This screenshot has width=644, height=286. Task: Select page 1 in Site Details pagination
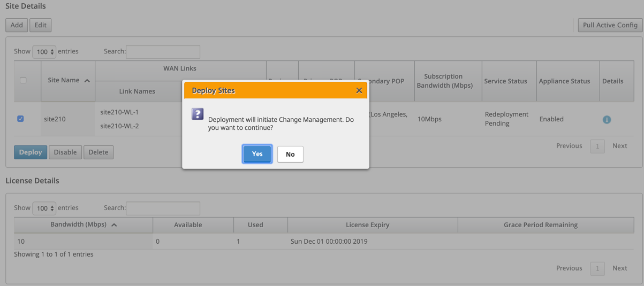pyautogui.click(x=597, y=146)
